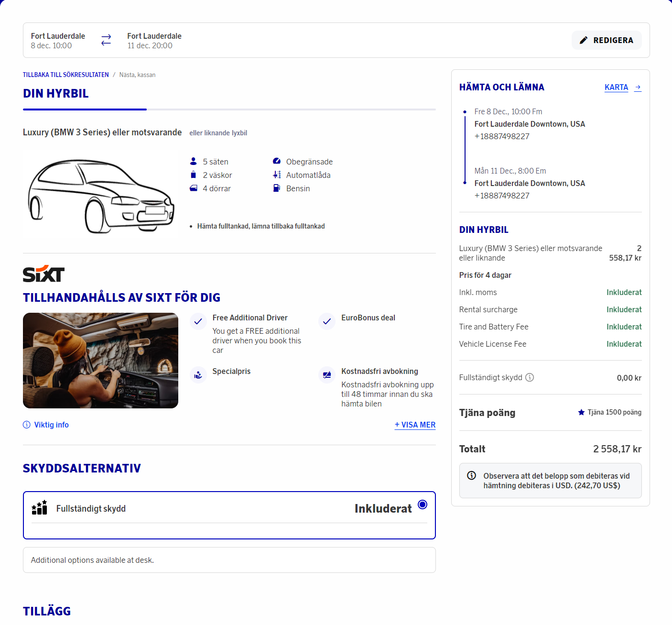The height and width of the screenshot is (625, 672).
Task: Click the arrow icon next to KARTA
Action: 638,88
